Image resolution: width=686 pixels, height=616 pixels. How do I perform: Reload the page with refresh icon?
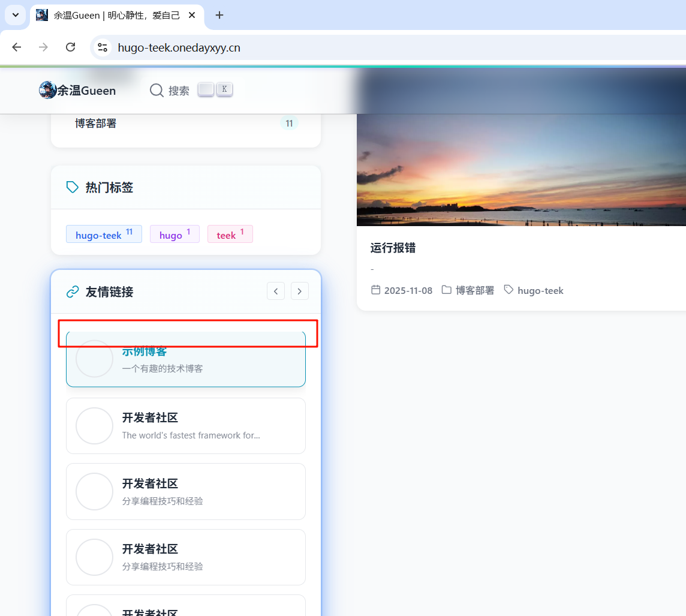click(70, 47)
